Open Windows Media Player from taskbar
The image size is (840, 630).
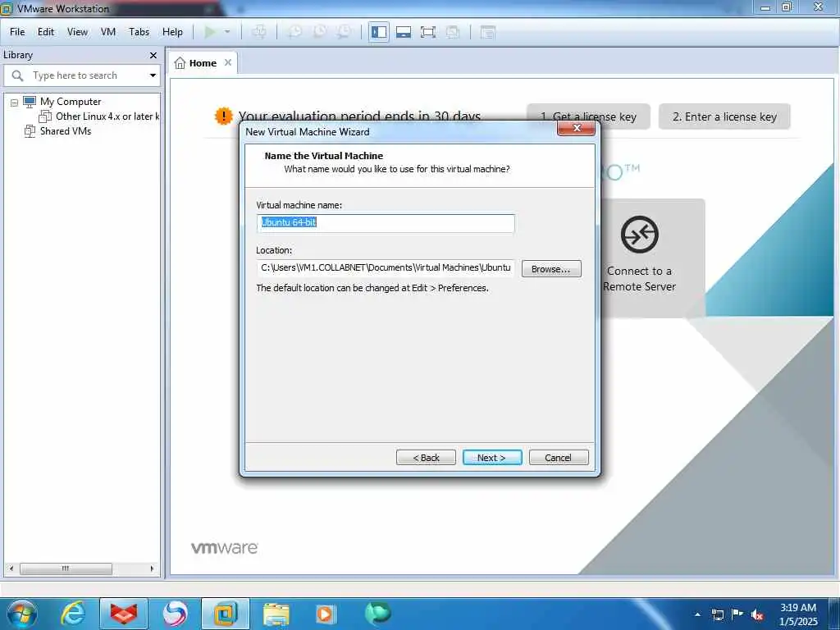pyautogui.click(x=325, y=614)
